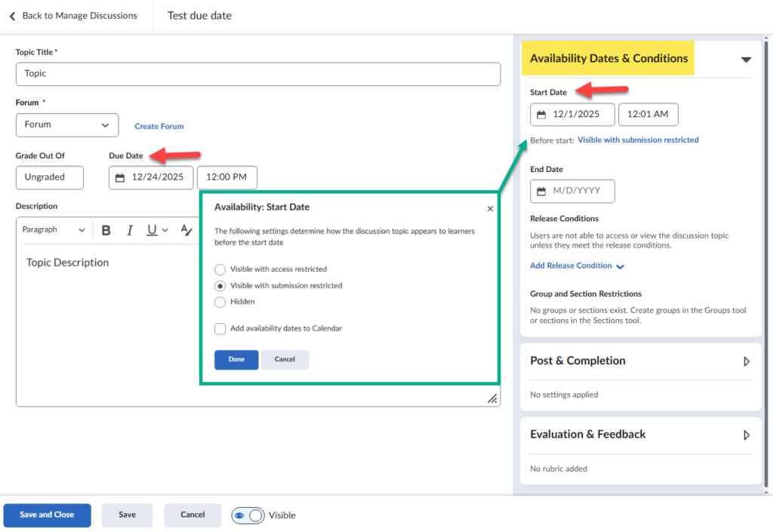Click the Create Forum link
This screenshot has width=773, height=532.
159,126
